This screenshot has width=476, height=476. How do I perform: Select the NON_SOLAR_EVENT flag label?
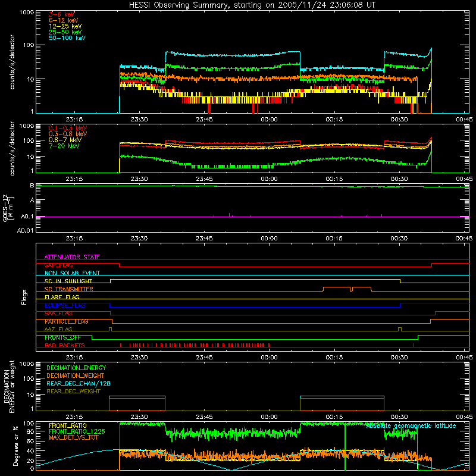(x=72, y=273)
